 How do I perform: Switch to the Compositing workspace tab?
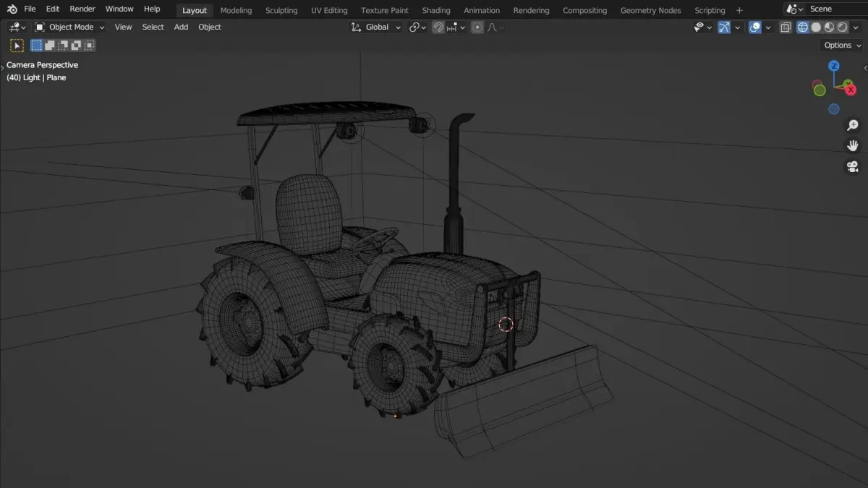point(584,10)
